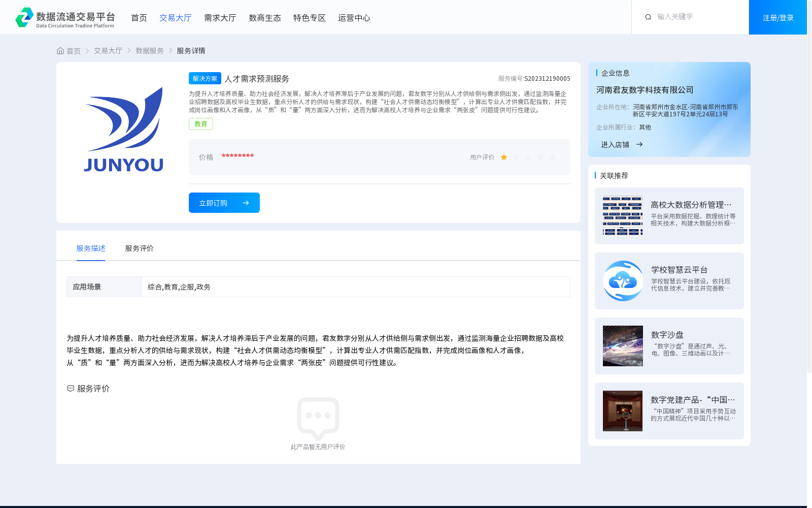Click the cloud icon for 学校智慧云平台
The height and width of the screenshot is (508, 812).
(622, 280)
